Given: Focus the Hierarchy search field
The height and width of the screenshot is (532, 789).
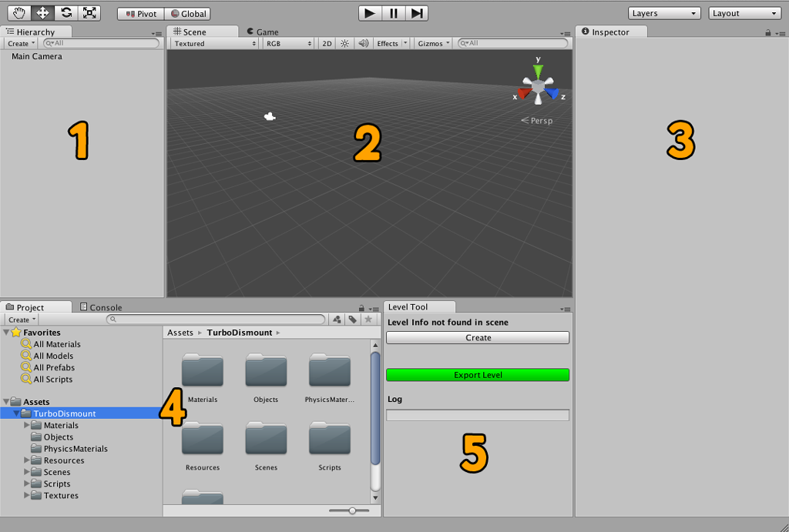Looking at the screenshot, I should [101, 43].
